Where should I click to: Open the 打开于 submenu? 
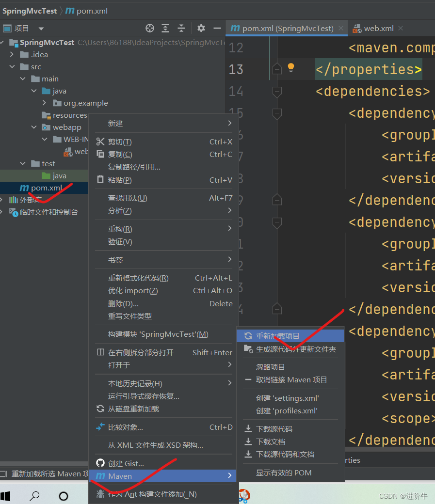click(x=164, y=365)
